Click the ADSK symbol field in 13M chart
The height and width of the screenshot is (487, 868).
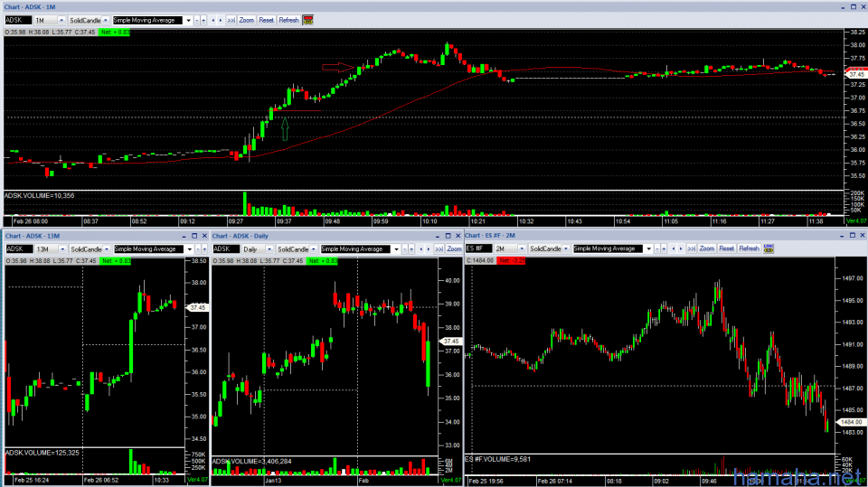[x=19, y=249]
